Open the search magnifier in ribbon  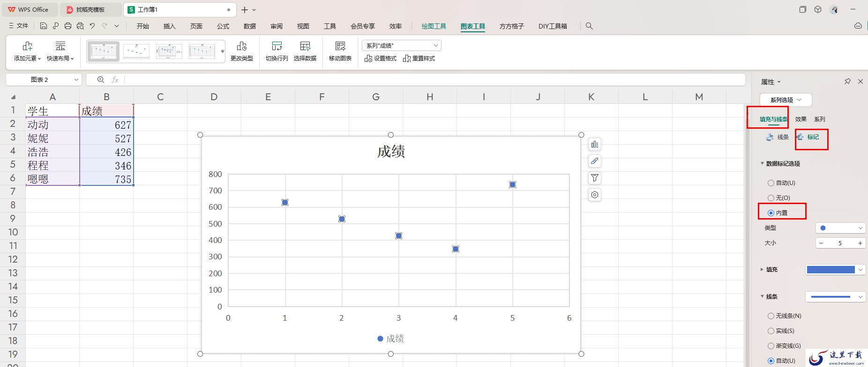589,26
